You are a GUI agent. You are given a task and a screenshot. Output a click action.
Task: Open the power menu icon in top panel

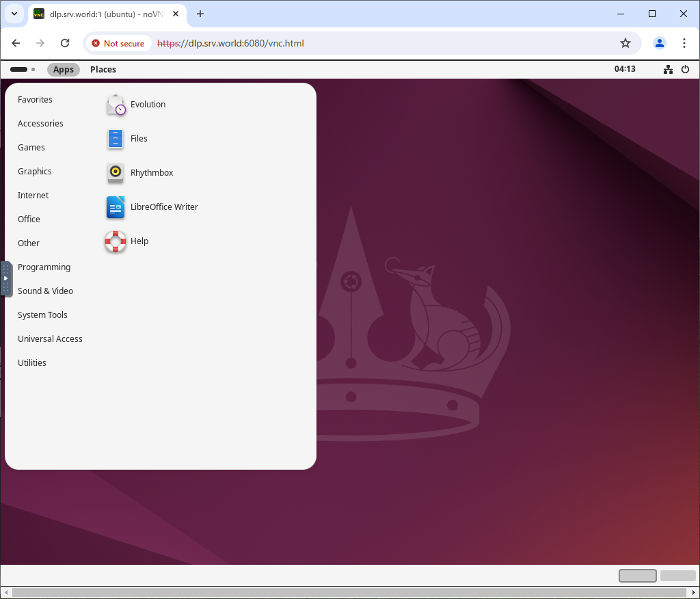685,69
